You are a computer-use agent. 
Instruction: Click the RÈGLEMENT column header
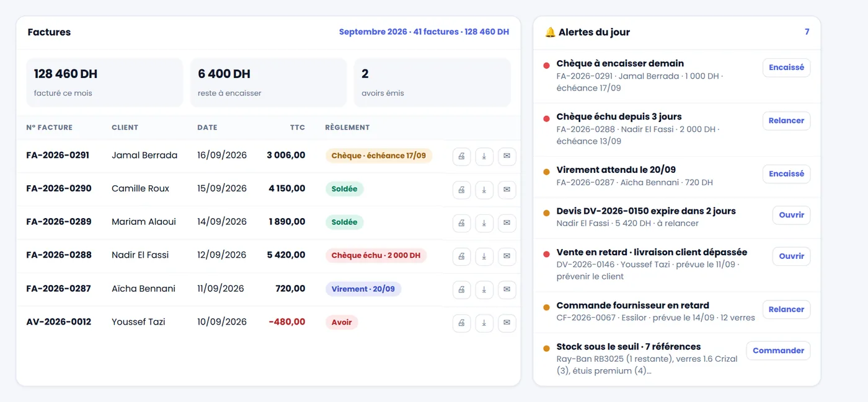click(347, 128)
